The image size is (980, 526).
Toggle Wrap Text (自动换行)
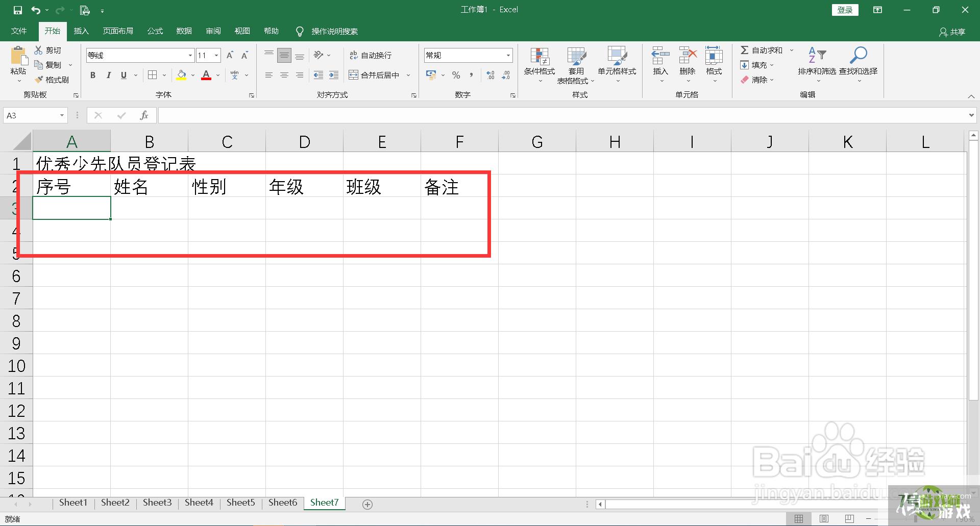(x=371, y=55)
